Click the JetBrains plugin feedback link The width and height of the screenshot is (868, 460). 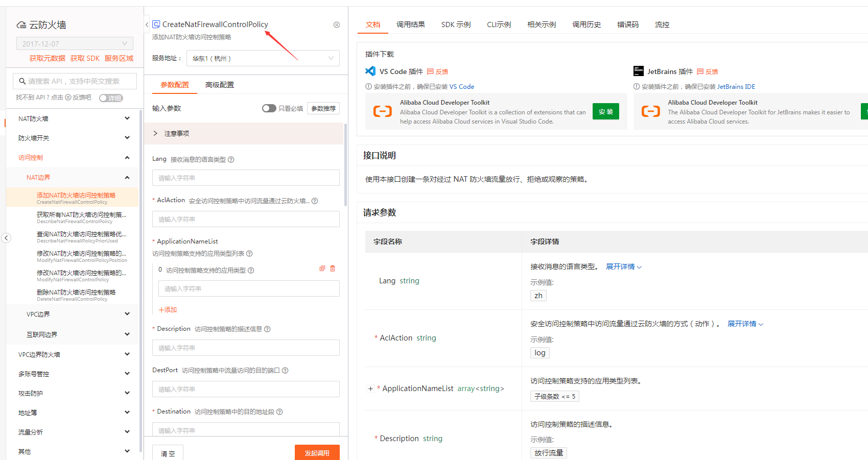[708, 71]
